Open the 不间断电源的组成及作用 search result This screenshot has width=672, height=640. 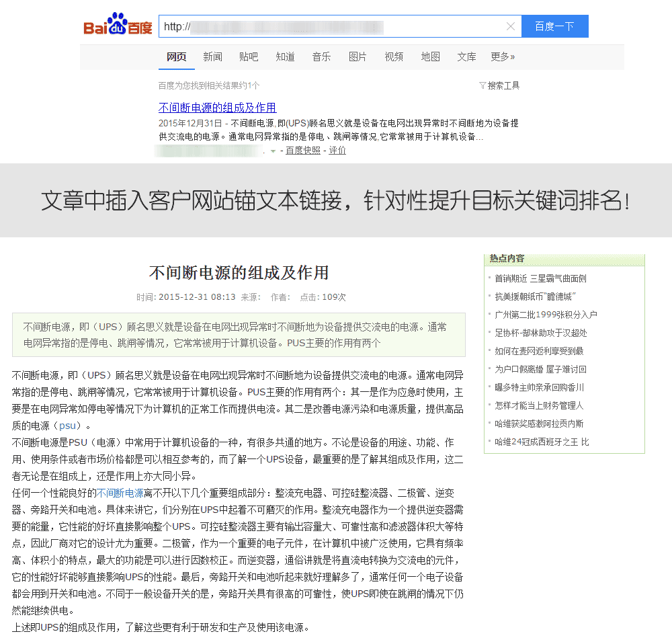[217, 108]
